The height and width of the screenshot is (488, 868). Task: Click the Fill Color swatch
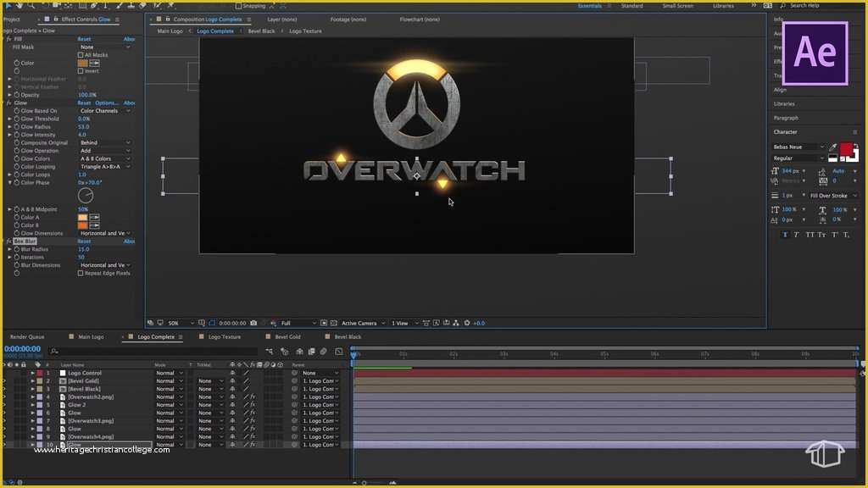pos(82,63)
